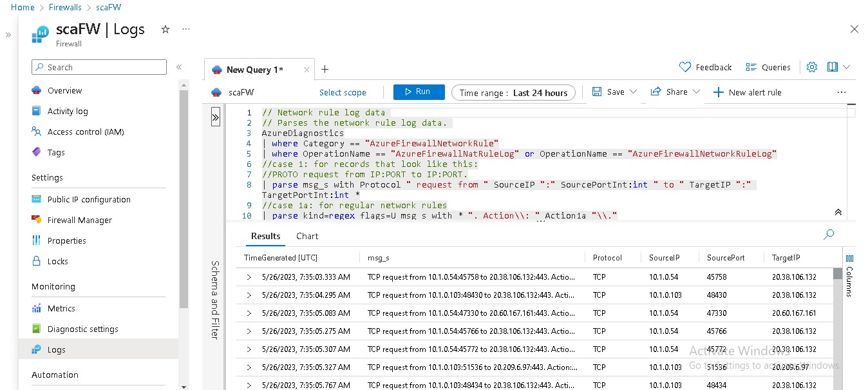Switch to the Chart tab

point(307,236)
